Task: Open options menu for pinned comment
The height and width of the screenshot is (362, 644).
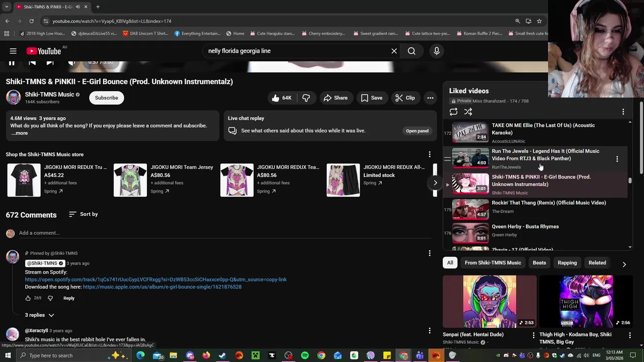Action: tap(430, 253)
